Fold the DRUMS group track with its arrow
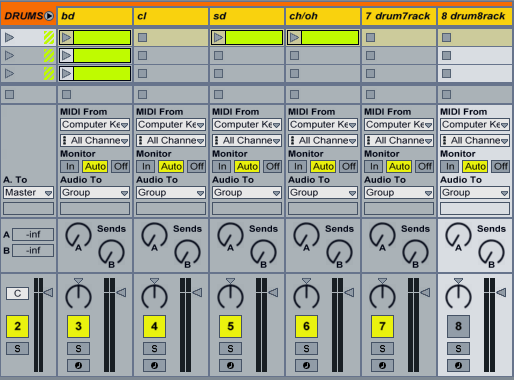 (x=49, y=16)
